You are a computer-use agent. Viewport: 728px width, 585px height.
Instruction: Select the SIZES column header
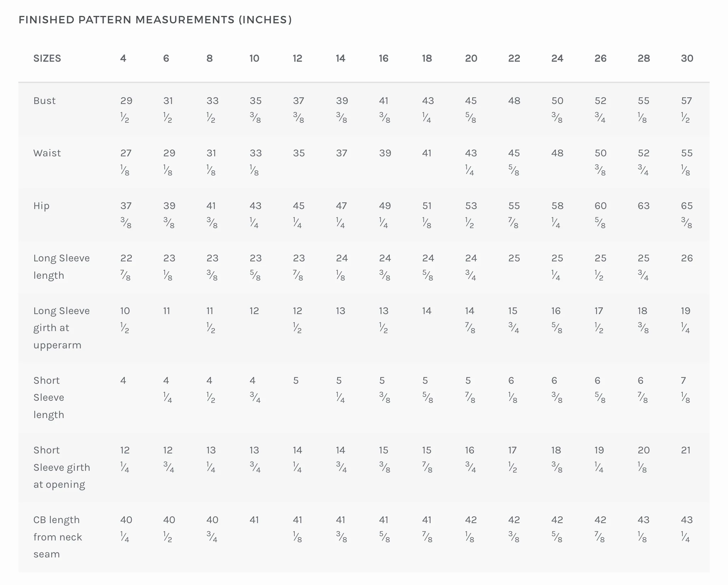47,58
